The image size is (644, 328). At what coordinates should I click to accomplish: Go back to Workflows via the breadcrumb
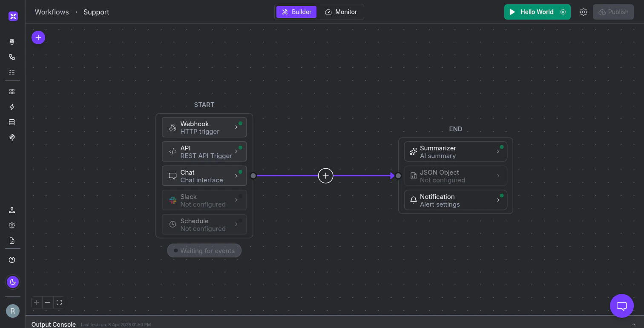coord(52,12)
